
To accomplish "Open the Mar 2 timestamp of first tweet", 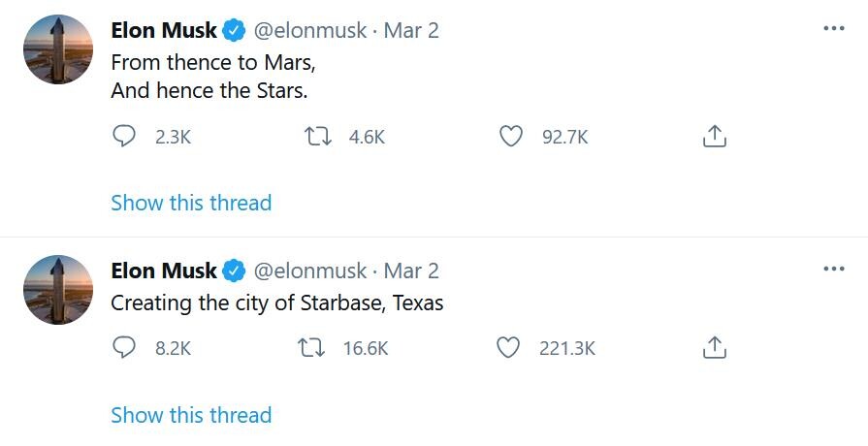I will (x=411, y=30).
